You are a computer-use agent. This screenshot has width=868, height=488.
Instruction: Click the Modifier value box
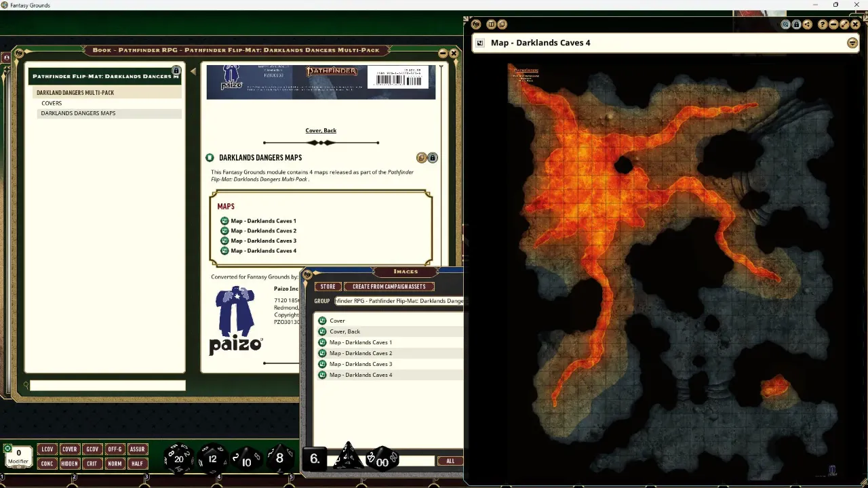point(18,456)
